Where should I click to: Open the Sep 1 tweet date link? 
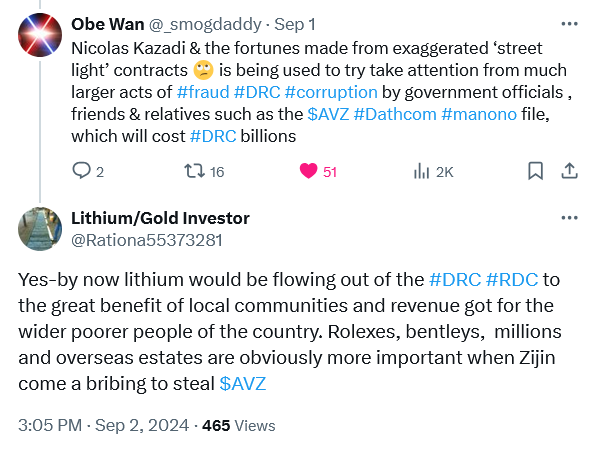pos(295,24)
